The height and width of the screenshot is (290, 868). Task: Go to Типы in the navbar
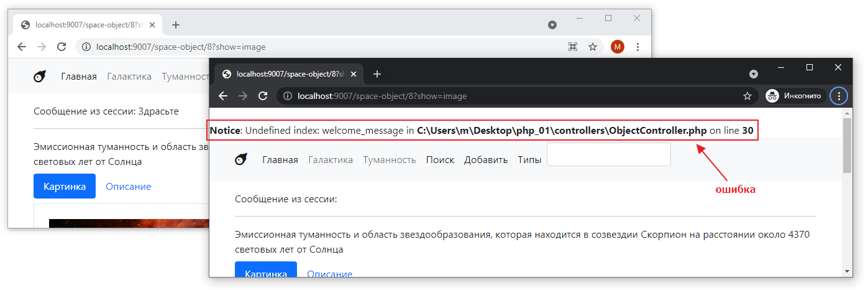(x=529, y=160)
